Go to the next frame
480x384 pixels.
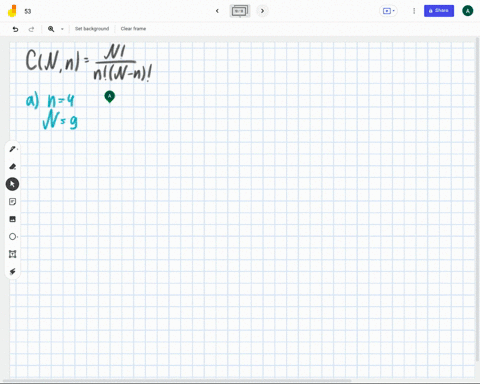click(262, 11)
